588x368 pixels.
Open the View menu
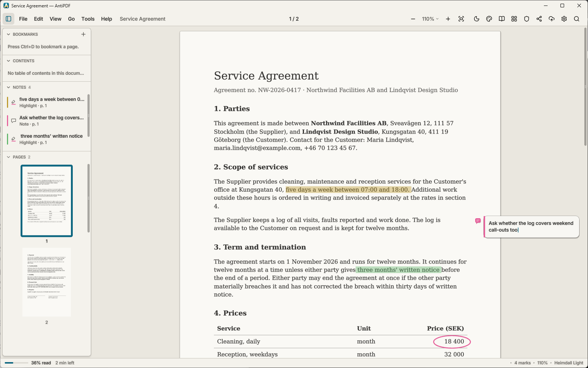[55, 19]
